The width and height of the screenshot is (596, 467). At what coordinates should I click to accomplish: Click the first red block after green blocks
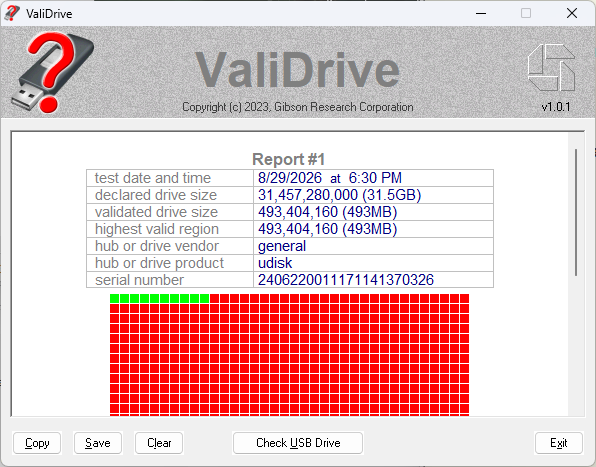[214, 298]
